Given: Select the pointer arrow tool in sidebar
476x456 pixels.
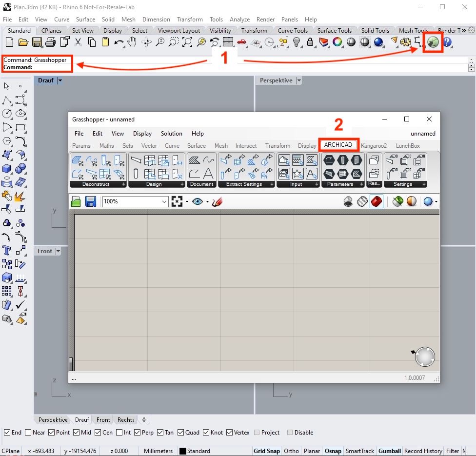Looking at the screenshot, I should [6, 86].
